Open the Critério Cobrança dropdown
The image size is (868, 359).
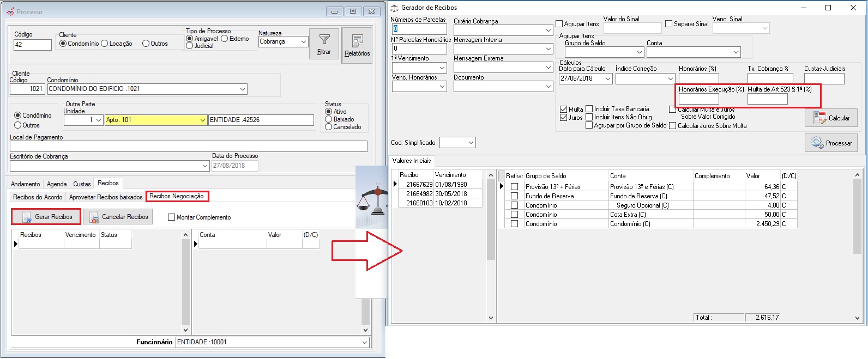548,31
